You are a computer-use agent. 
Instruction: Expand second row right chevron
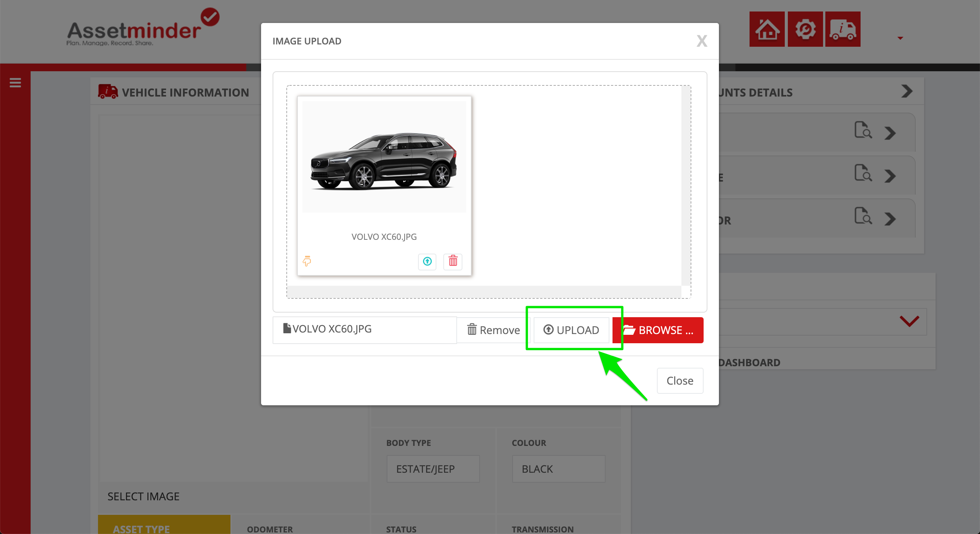click(890, 176)
